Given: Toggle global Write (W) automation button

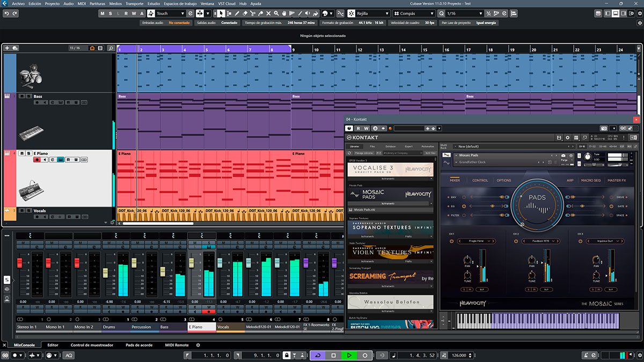Looking at the screenshot, I should (x=134, y=13).
